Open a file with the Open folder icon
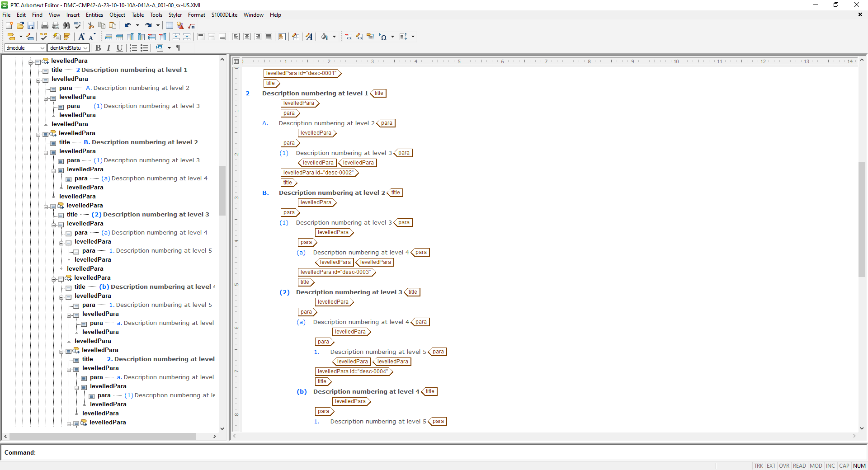This screenshot has width=868, height=470. [20, 26]
